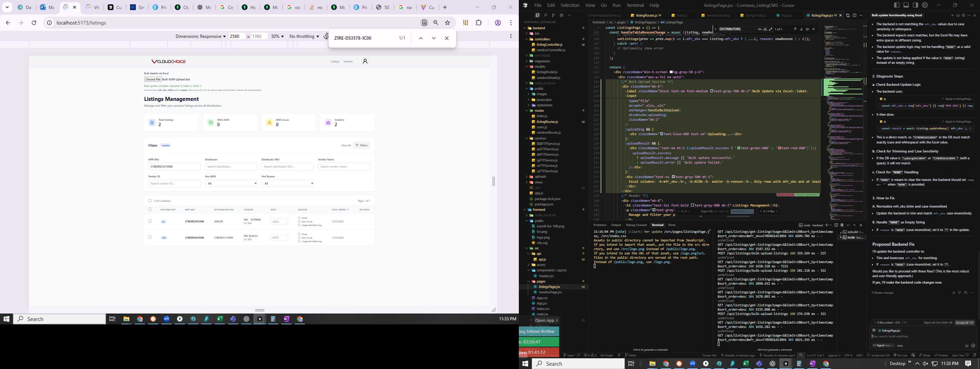Click the ASIN input in the JW9228 row
Image resolution: width=980 pixels, height=369 pixels.
(279, 221)
